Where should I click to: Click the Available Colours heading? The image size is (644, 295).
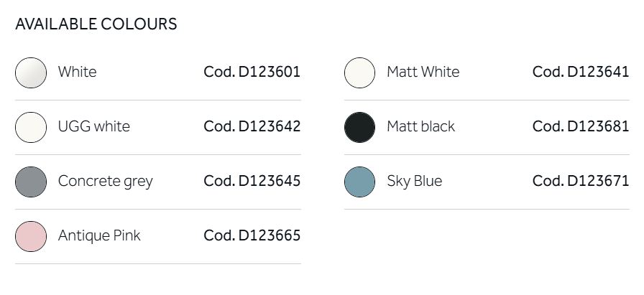click(96, 24)
